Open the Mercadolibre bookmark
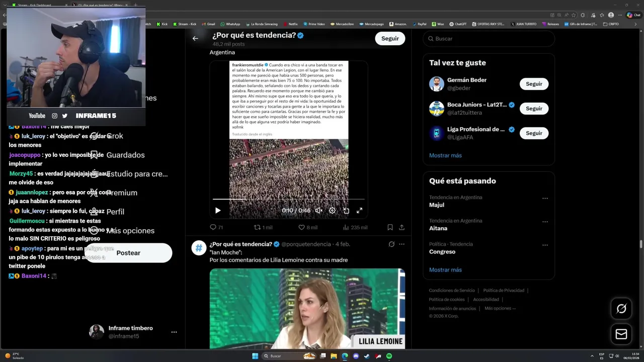644x362 pixels. pyautogui.click(x=342, y=24)
